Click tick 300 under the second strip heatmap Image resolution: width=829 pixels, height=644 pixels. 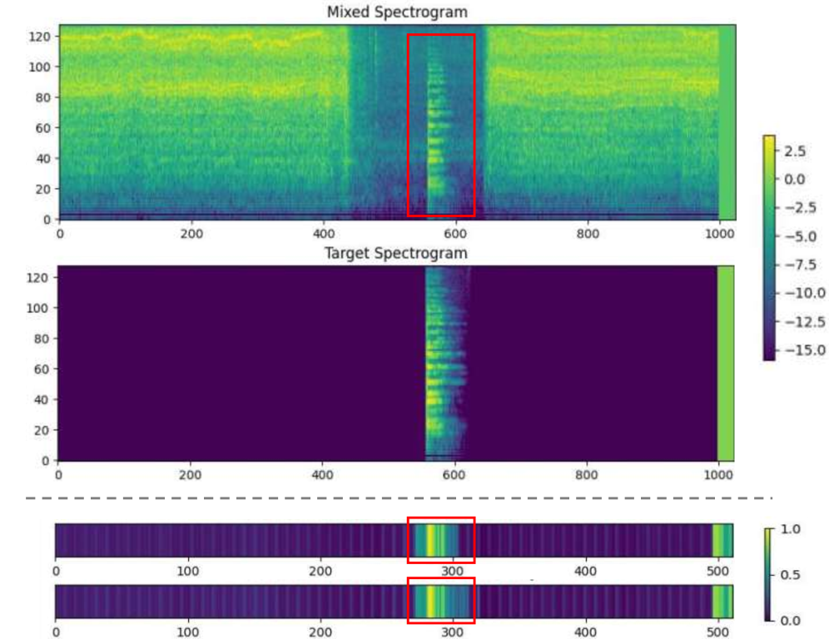(453, 632)
